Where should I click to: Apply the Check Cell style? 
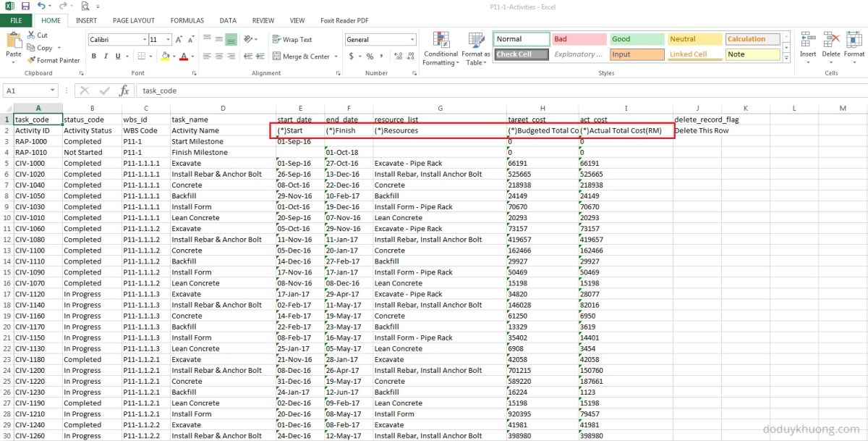coord(521,54)
